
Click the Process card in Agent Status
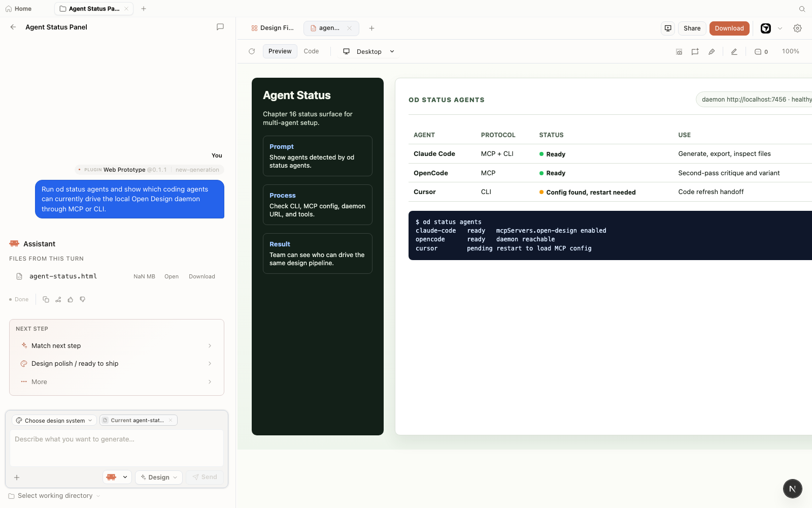coord(318,205)
